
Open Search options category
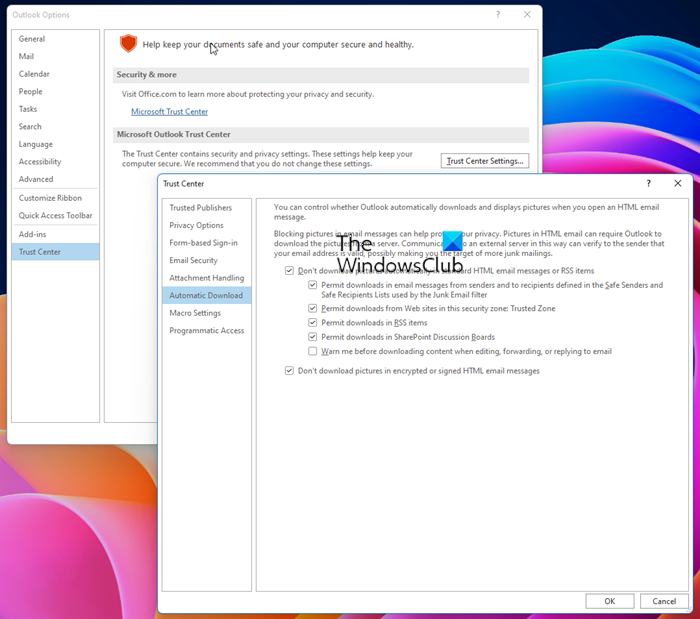[55, 126]
